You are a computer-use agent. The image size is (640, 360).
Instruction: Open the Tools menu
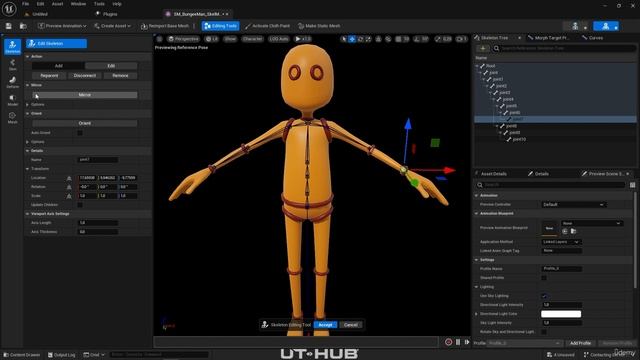click(x=99, y=4)
